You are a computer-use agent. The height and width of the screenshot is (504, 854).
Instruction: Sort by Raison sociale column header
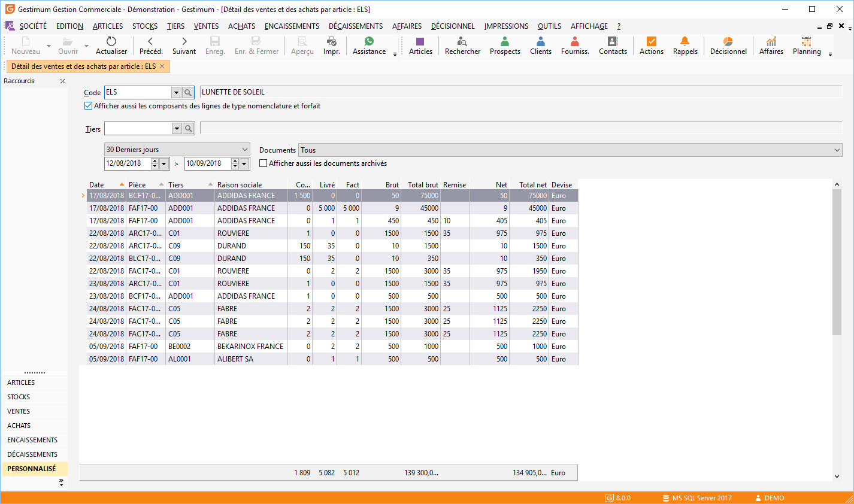pos(251,185)
